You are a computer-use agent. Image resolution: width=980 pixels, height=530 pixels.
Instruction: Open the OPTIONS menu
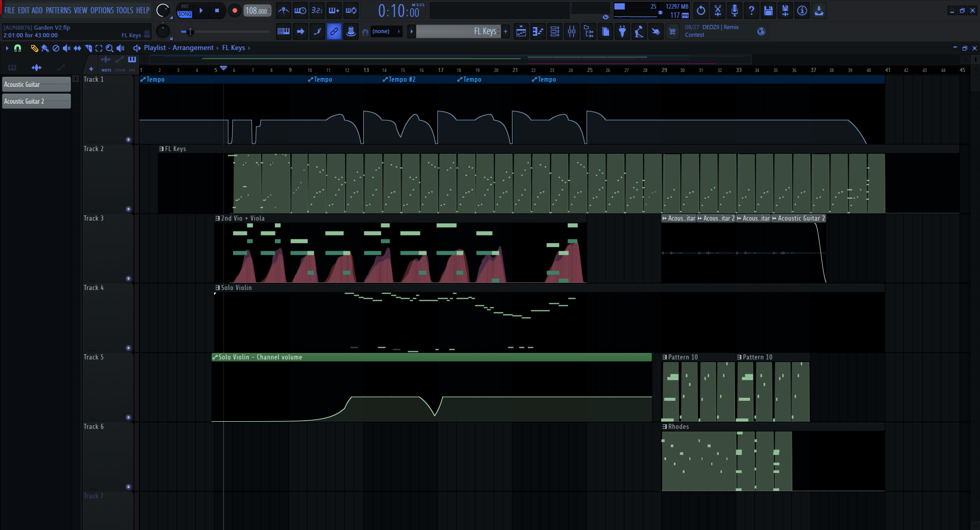pos(102,10)
